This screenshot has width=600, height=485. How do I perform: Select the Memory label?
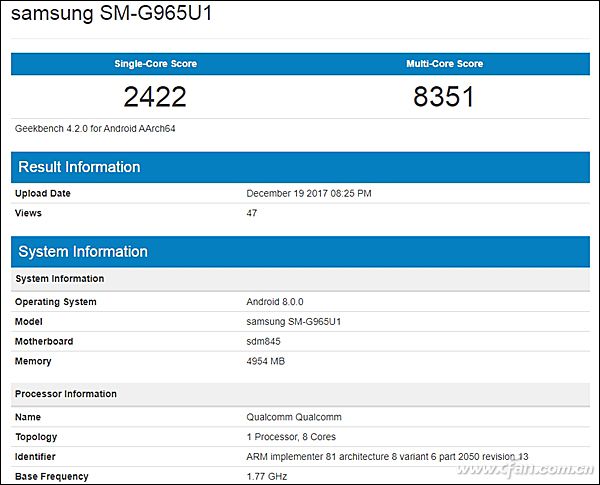(33, 361)
